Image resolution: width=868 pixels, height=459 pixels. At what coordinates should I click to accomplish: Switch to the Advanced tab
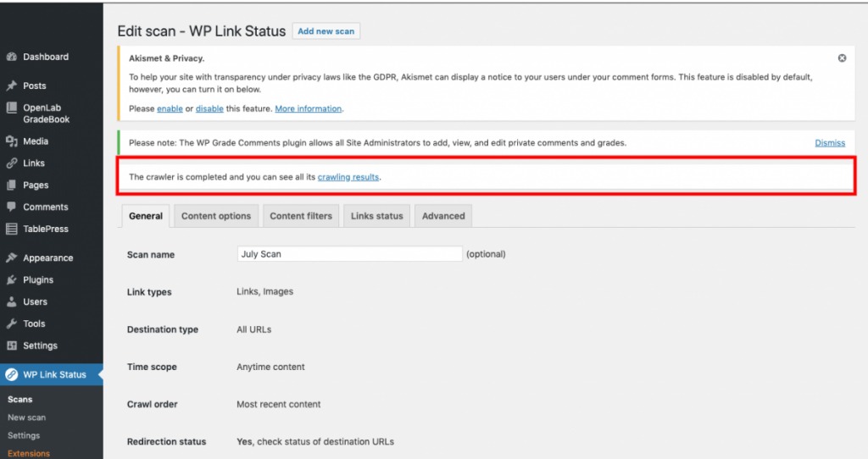click(x=443, y=216)
